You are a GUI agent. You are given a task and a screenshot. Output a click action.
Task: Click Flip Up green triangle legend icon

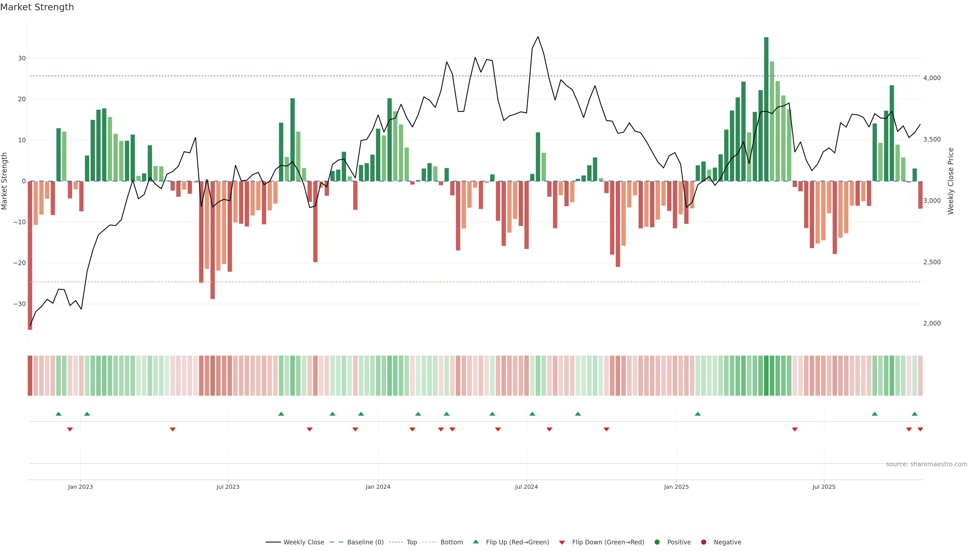(475, 542)
